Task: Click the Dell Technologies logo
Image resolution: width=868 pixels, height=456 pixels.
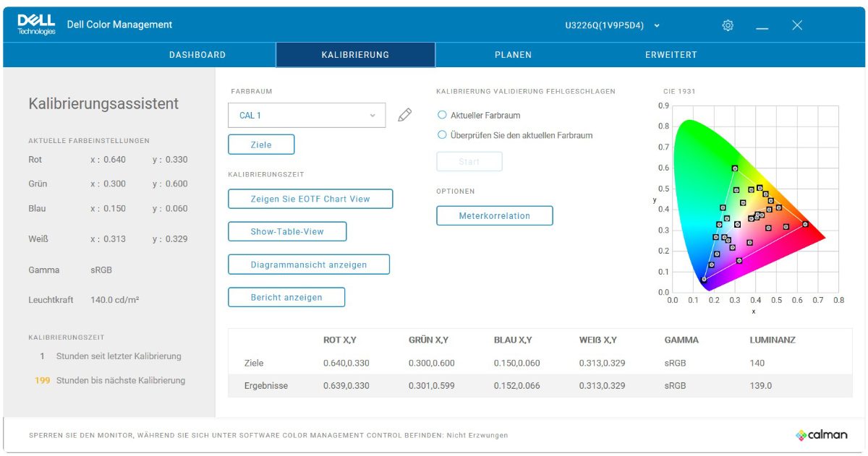Action: (36, 25)
